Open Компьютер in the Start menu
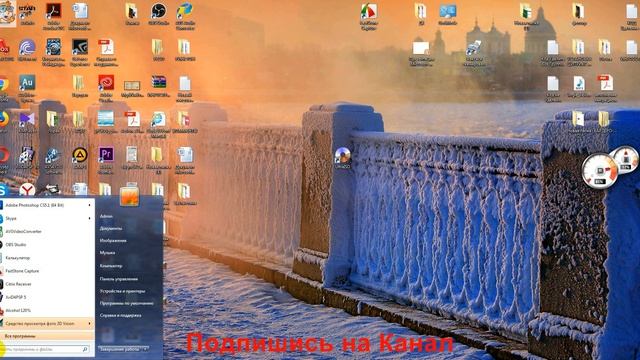Image resolution: width=640 pixels, height=360 pixels. (111, 265)
